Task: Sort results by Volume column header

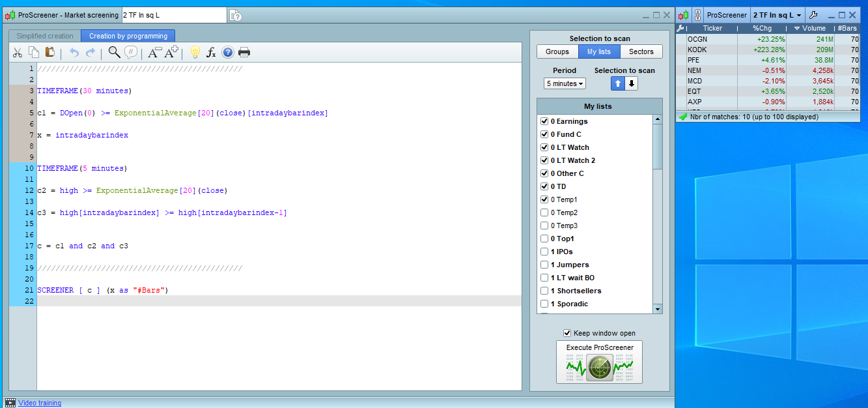Action: click(x=812, y=29)
